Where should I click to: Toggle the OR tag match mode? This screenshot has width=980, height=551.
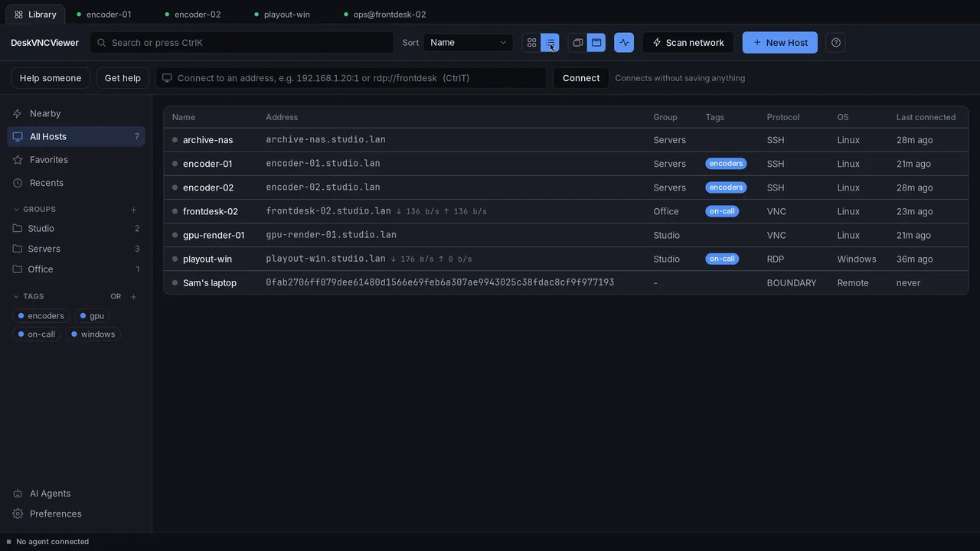click(116, 297)
